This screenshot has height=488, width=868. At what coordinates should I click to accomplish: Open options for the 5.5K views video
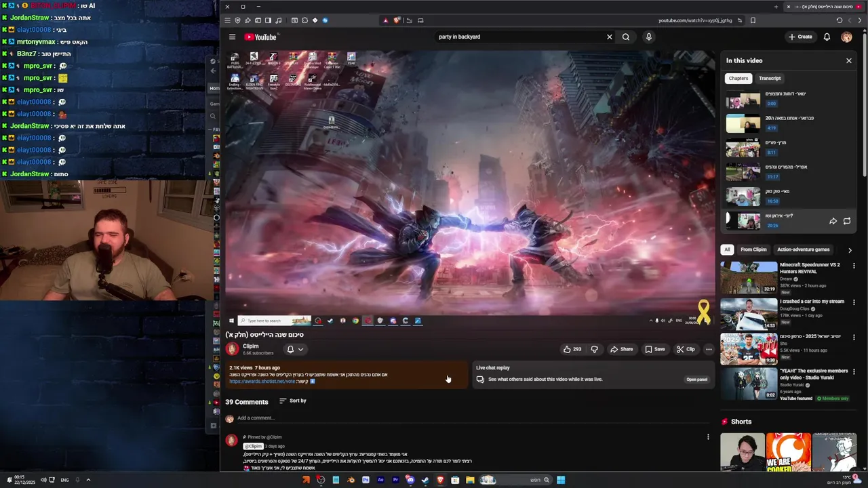pos(854,337)
